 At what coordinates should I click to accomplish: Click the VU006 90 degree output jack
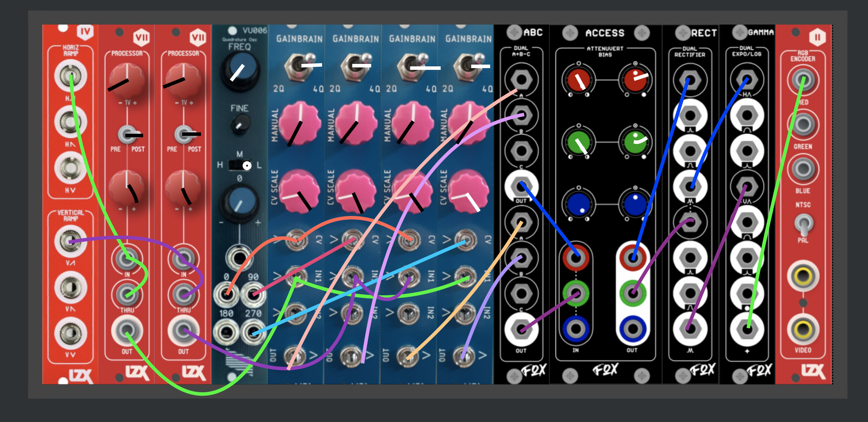[253, 294]
